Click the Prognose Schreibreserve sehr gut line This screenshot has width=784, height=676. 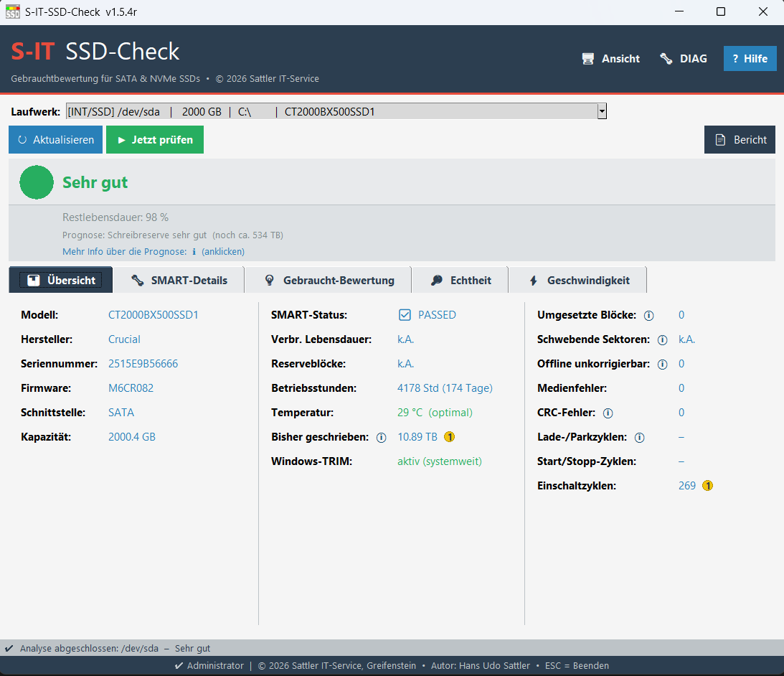[172, 235]
